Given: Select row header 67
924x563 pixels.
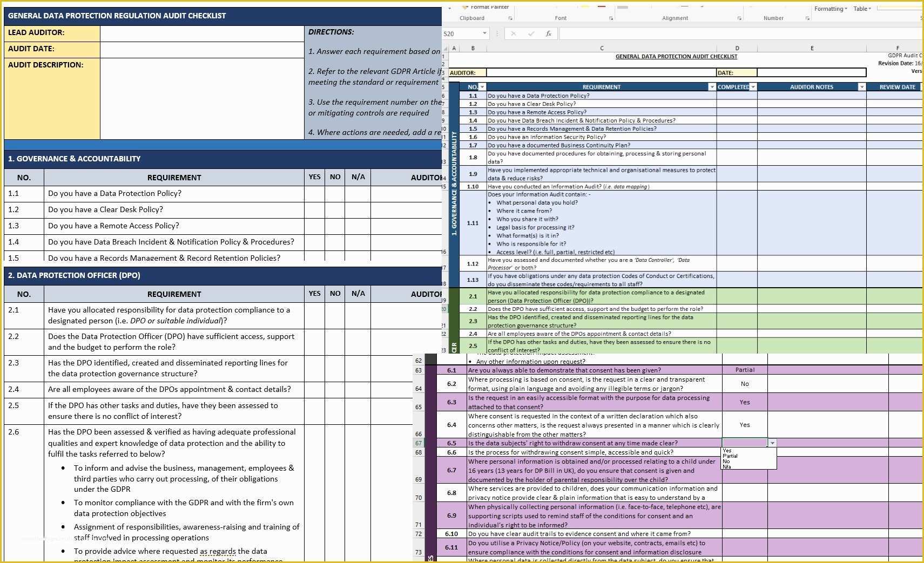Looking at the screenshot, I should point(419,443).
